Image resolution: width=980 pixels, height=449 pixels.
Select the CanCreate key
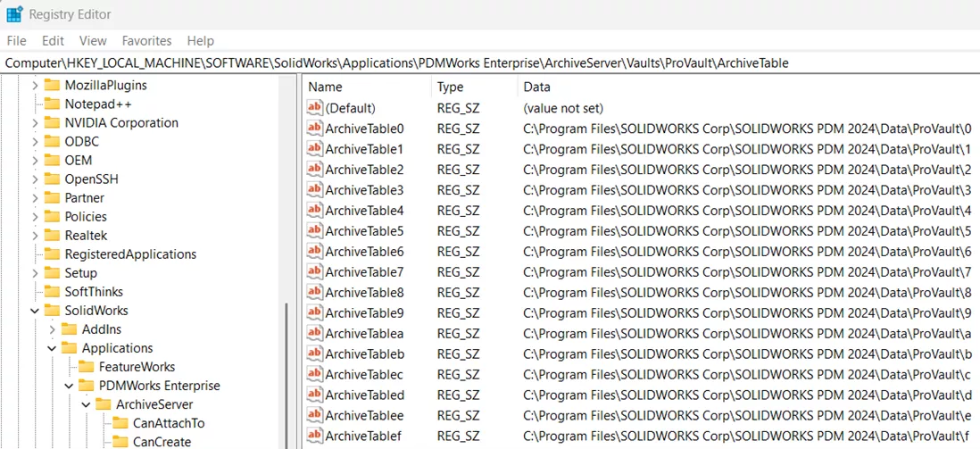(x=162, y=442)
